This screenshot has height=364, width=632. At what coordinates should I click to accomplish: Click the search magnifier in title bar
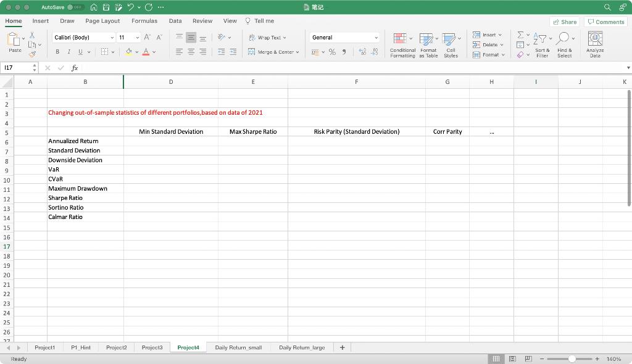coord(607,7)
